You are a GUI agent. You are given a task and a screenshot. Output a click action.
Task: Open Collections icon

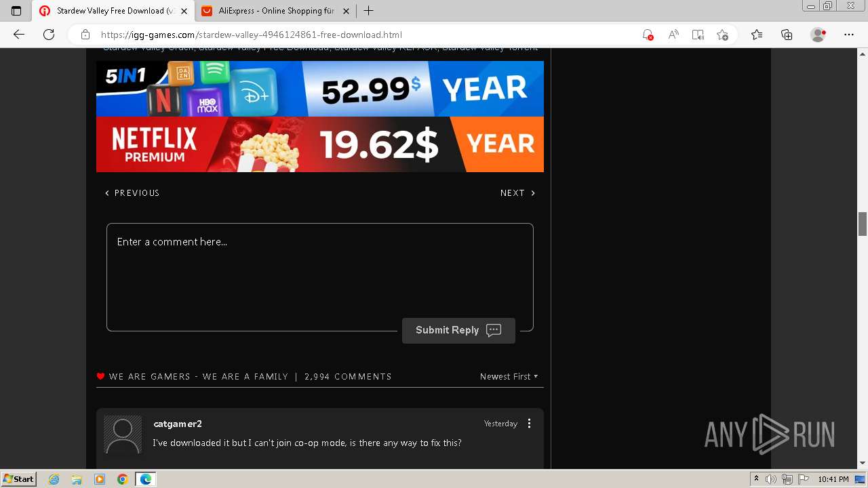click(x=787, y=35)
